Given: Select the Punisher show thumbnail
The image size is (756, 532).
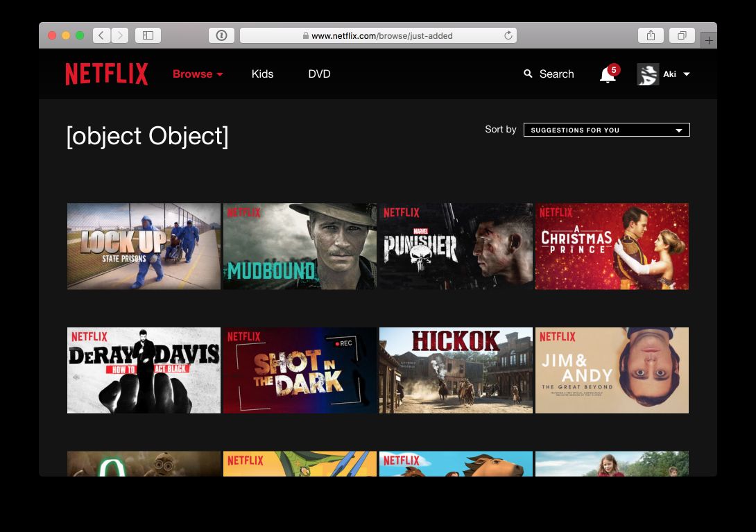Looking at the screenshot, I should (x=456, y=246).
